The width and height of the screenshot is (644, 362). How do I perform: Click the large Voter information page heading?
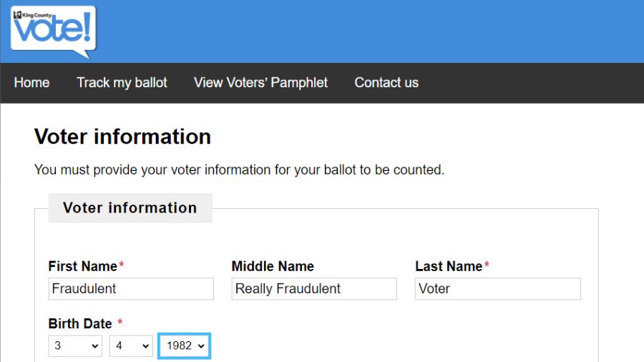[122, 136]
